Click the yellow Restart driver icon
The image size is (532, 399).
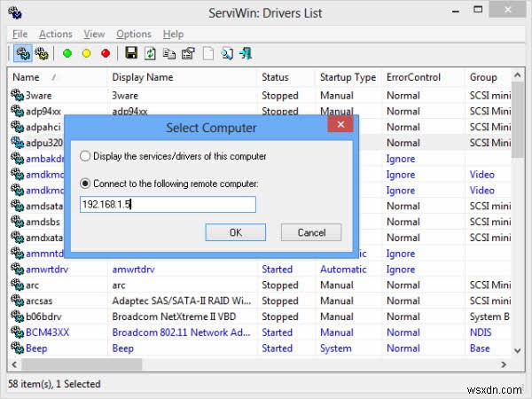click(87, 53)
